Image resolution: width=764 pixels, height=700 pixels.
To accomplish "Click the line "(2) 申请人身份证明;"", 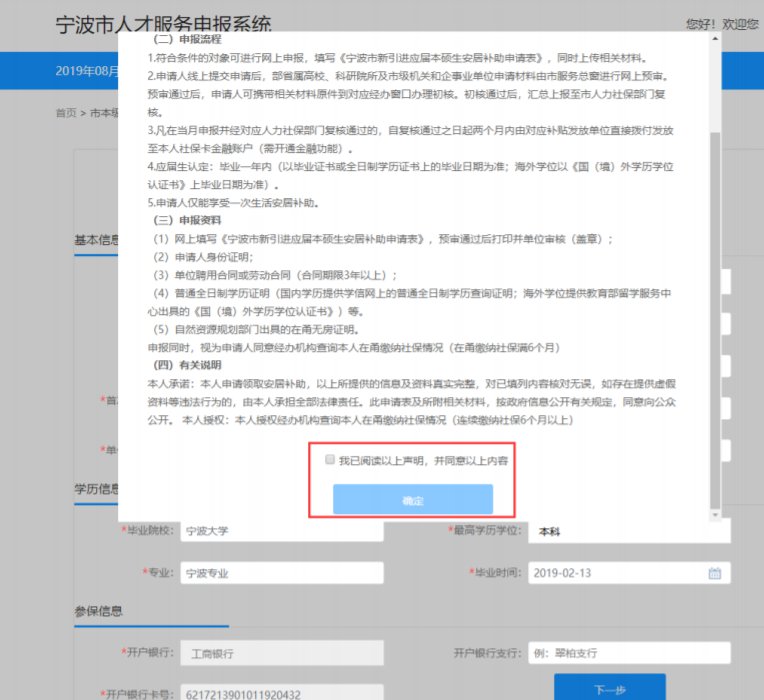I will click(203, 257).
